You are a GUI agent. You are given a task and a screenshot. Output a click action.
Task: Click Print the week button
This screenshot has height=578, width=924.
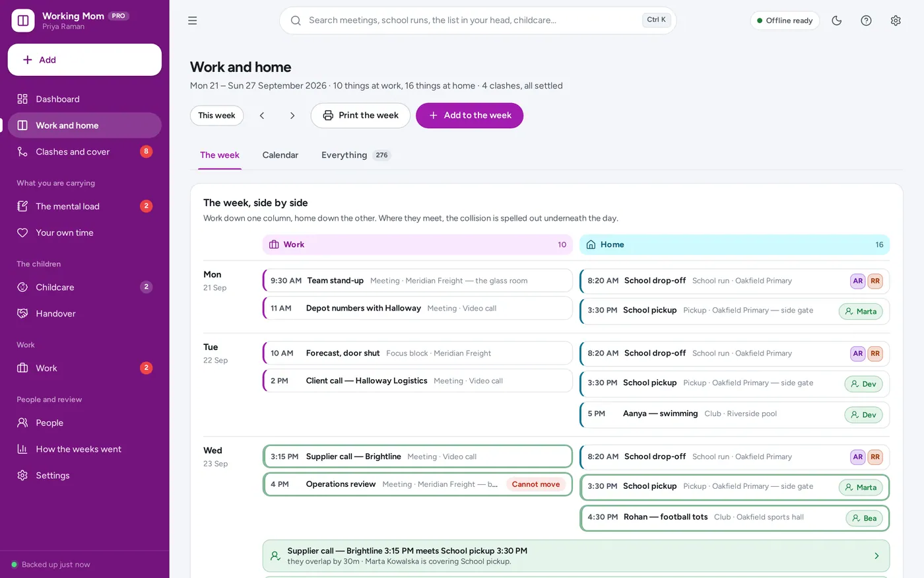(x=360, y=116)
